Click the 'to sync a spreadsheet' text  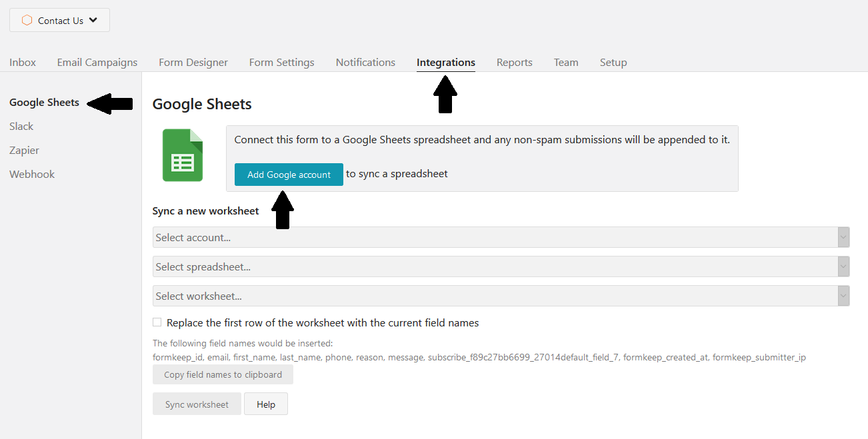pos(397,174)
